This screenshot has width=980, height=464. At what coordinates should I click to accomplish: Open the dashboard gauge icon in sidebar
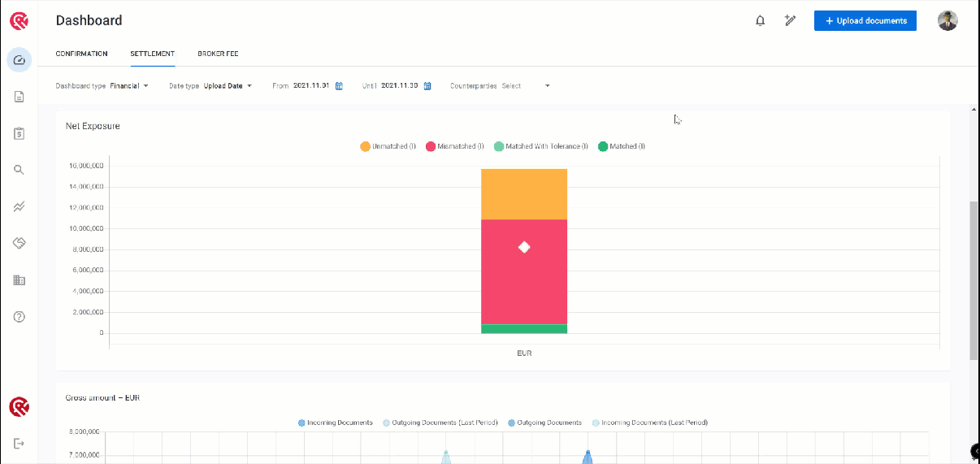coord(20,59)
